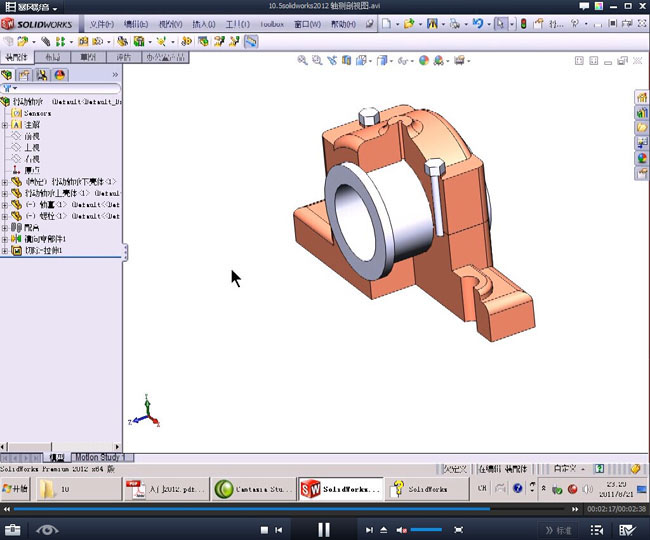
Task: Click the Rebuild traffic light icon
Action: coord(524,24)
